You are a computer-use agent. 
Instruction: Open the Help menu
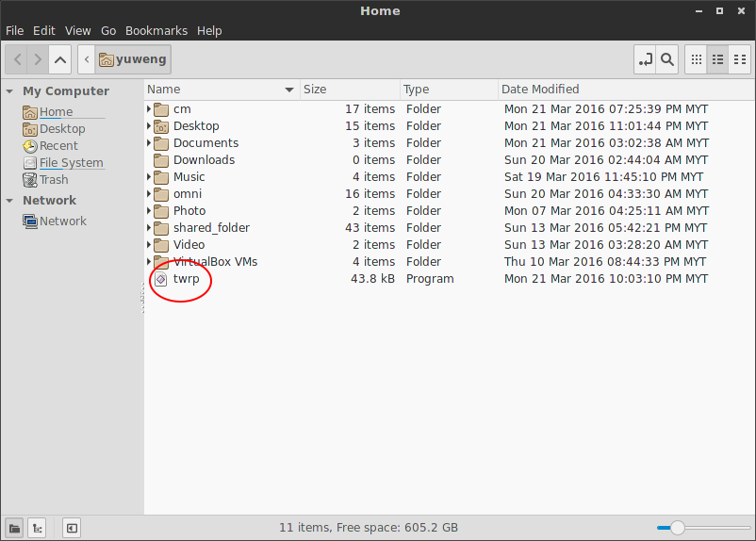tap(209, 31)
